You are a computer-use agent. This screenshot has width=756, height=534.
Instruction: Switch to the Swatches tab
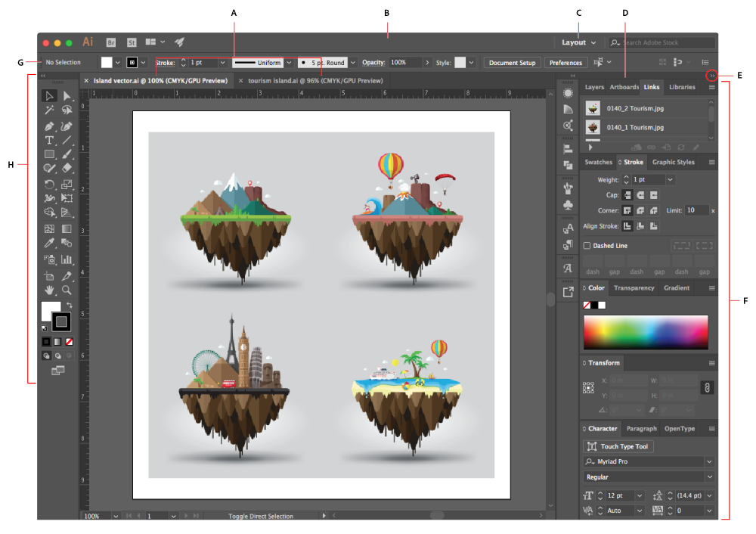click(x=598, y=162)
